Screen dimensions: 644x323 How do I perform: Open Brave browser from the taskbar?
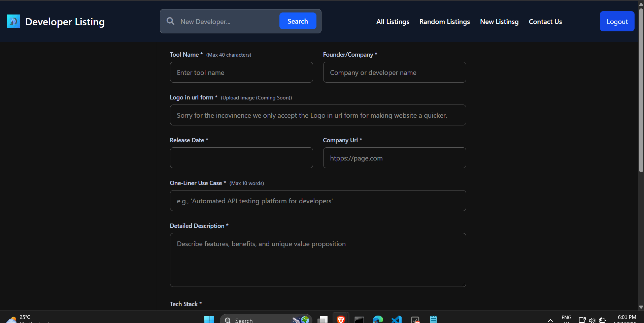click(341, 319)
